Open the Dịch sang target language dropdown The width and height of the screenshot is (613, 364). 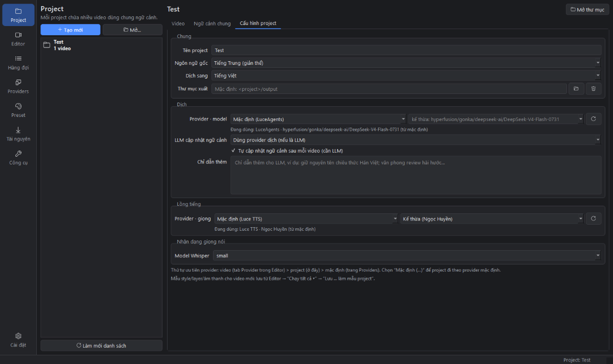coord(406,76)
